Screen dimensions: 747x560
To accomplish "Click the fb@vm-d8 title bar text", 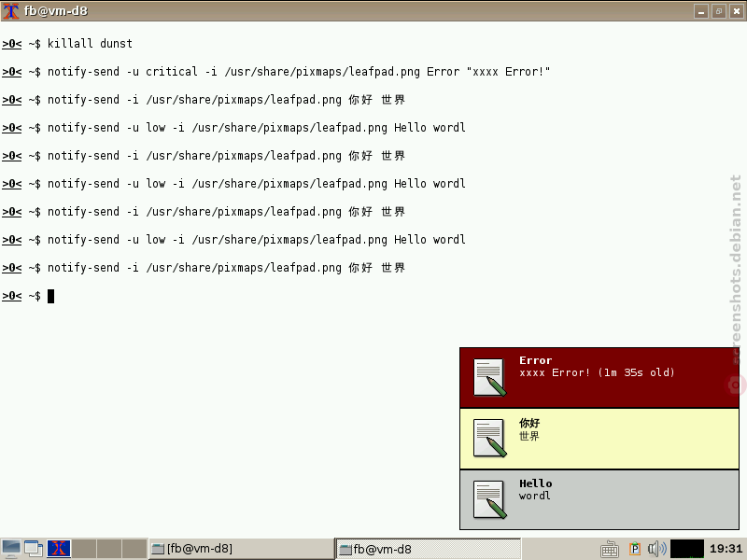I will (56, 10).
